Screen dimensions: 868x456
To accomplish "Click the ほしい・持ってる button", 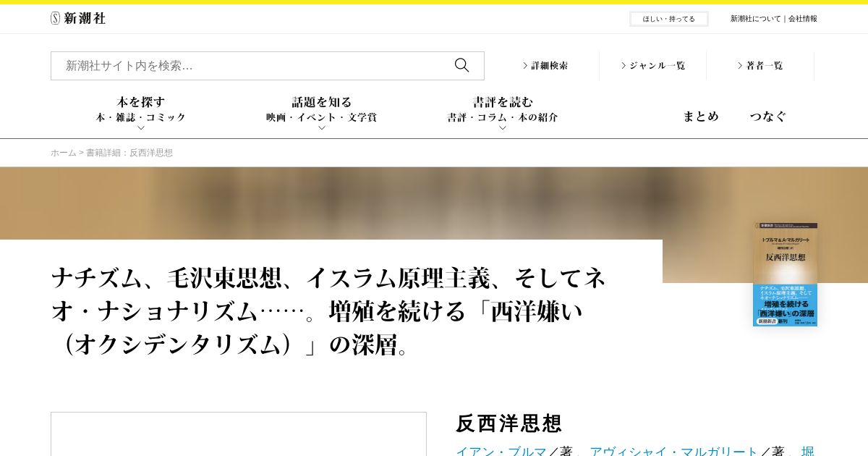I will [x=669, y=19].
